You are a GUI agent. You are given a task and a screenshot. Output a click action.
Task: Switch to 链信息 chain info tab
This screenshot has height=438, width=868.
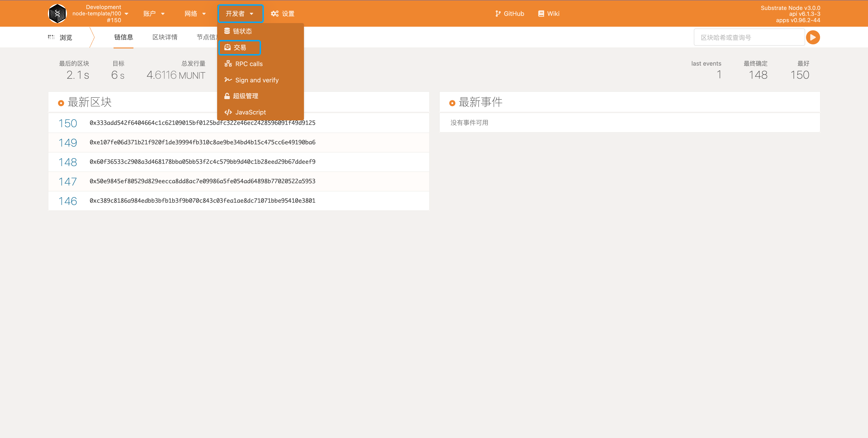coord(123,37)
